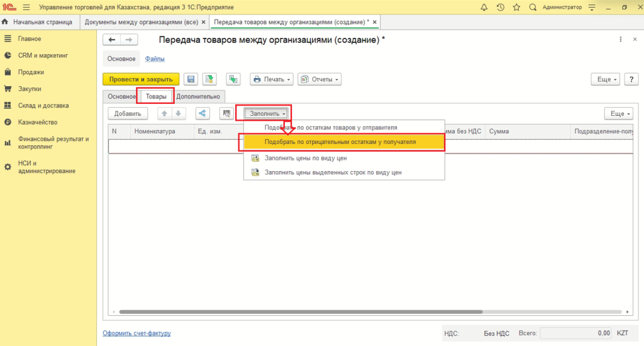Screen dimensions: 644x346
Task: Click the home icon of Начальная страница
Action: tap(5, 22)
